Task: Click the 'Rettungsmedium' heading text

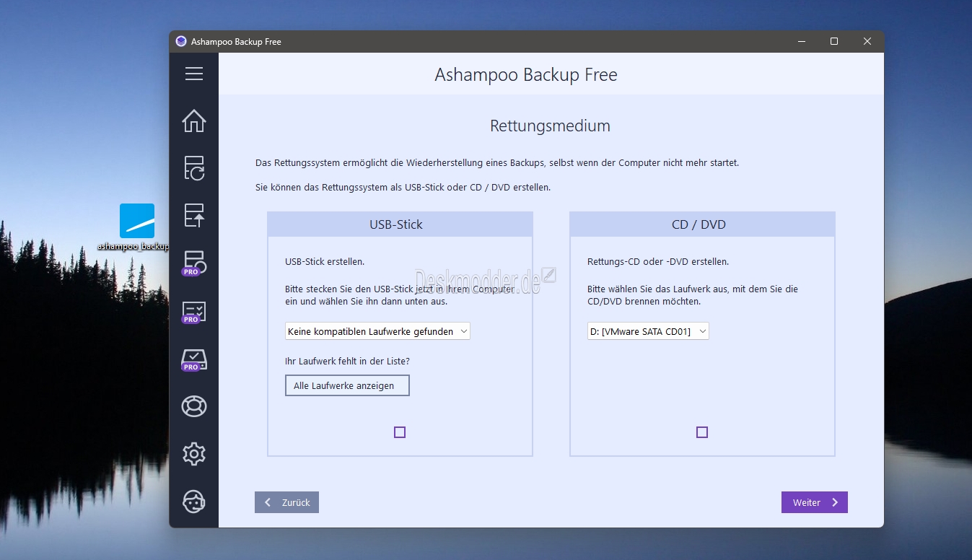Action: (550, 126)
